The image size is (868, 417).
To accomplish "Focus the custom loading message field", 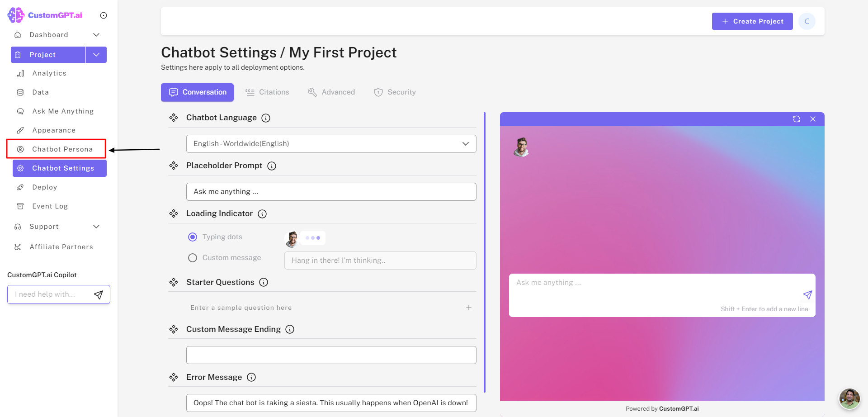I will (380, 261).
